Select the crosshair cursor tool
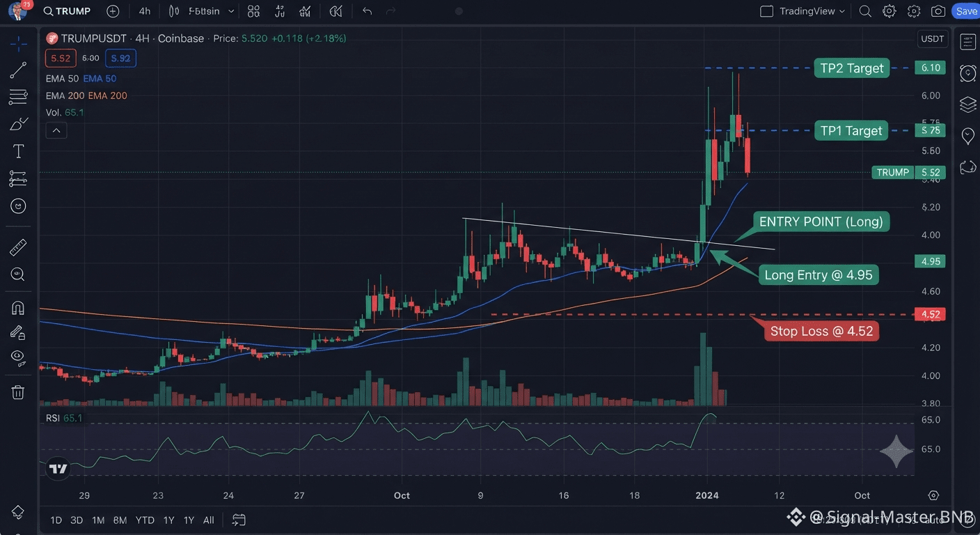 18,44
